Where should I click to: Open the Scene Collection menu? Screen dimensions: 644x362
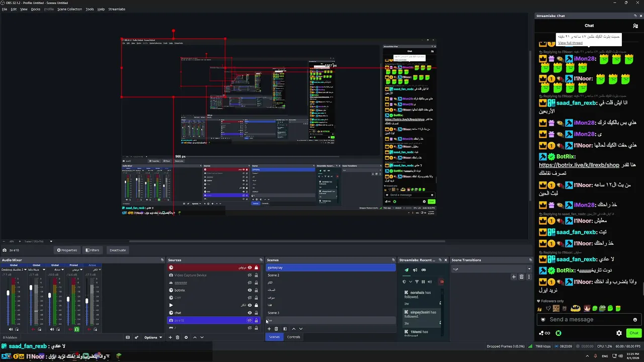point(69,9)
